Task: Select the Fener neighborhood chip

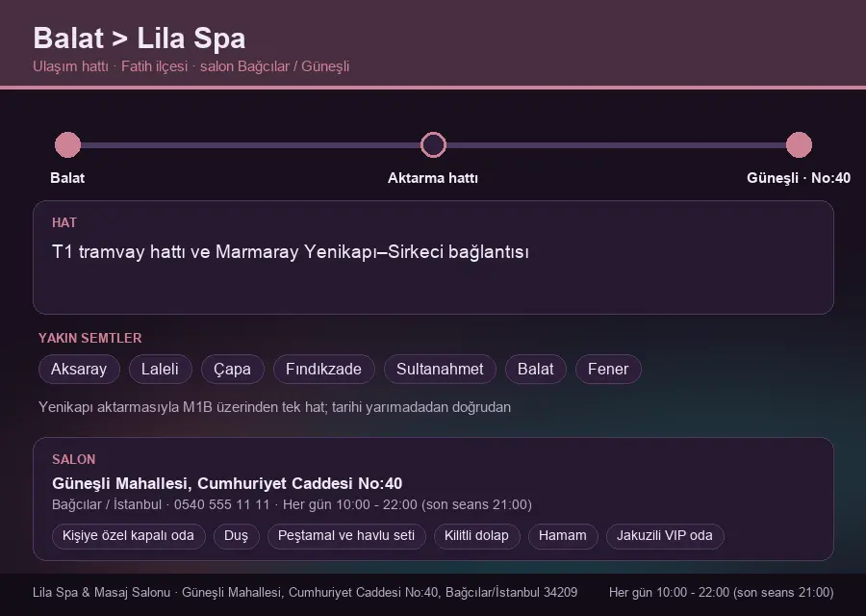Action: coord(608,369)
